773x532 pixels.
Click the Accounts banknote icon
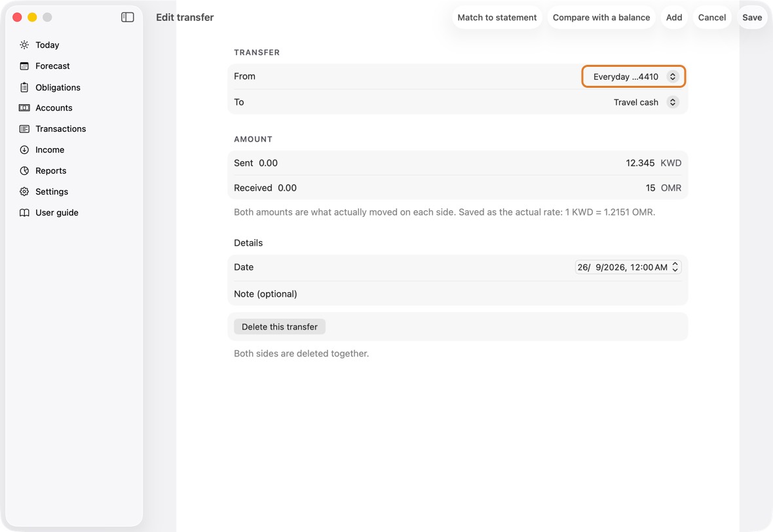(24, 107)
